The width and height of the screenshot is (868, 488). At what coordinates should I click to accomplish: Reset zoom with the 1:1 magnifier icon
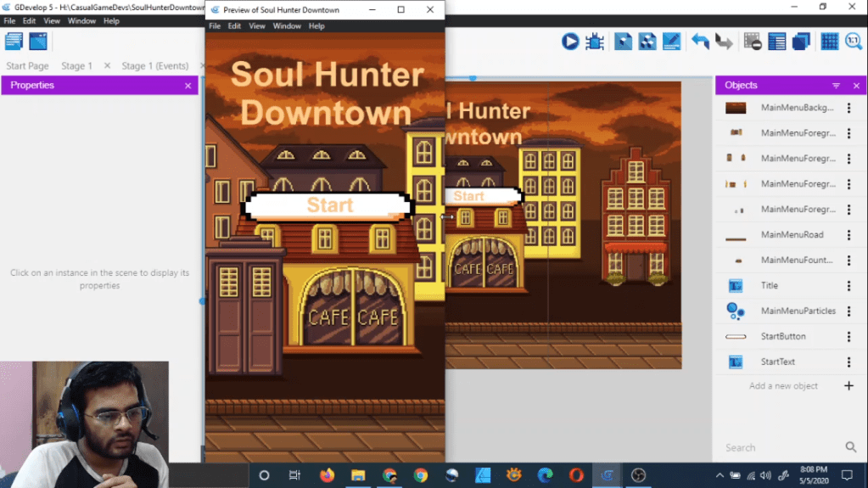click(854, 41)
